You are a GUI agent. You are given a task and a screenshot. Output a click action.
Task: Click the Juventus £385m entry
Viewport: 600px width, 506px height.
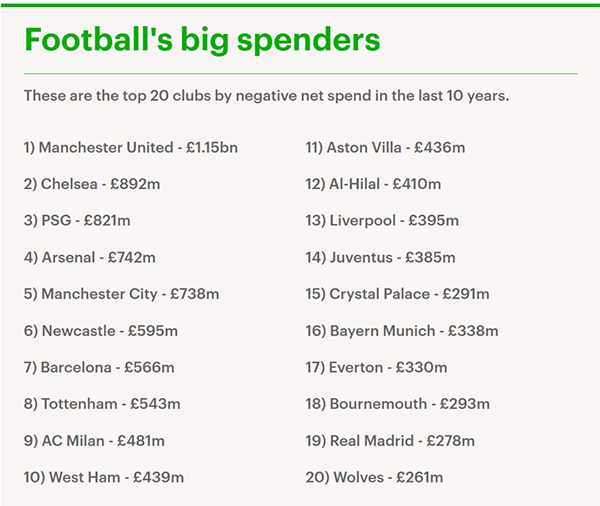pos(380,258)
